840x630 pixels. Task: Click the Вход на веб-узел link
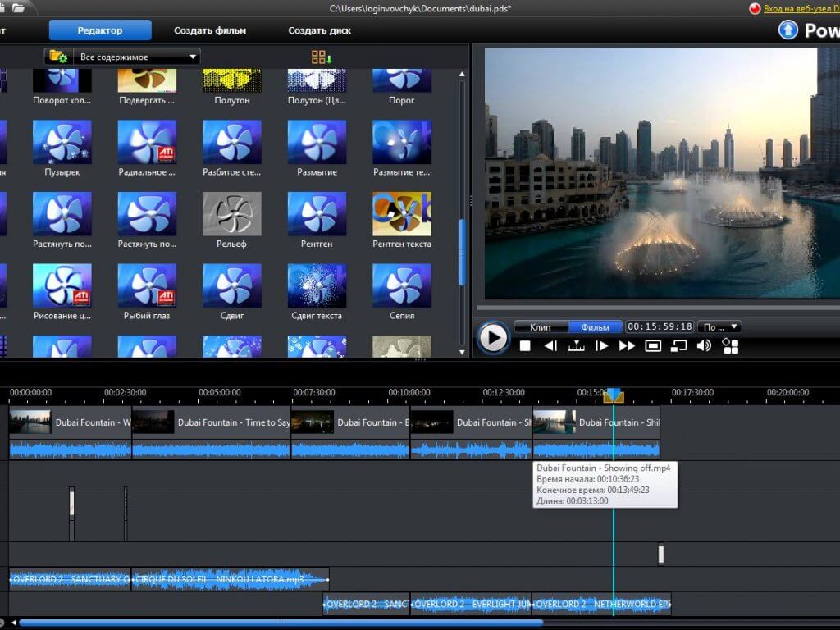click(x=801, y=8)
